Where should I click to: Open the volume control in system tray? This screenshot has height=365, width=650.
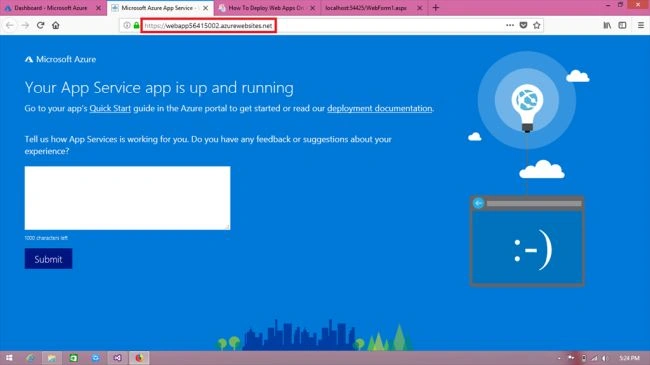tap(606, 358)
